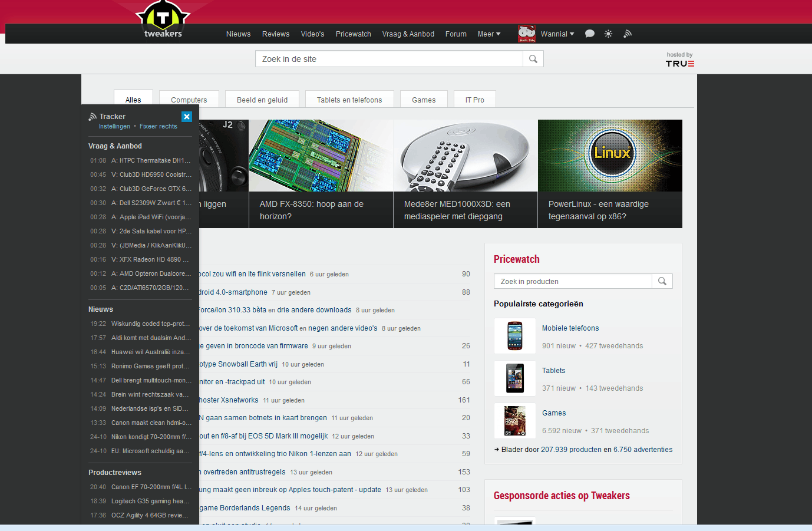Open Vraag & Aanbod in the top navigation
Image resolution: width=812 pixels, height=531 pixels.
tap(408, 34)
